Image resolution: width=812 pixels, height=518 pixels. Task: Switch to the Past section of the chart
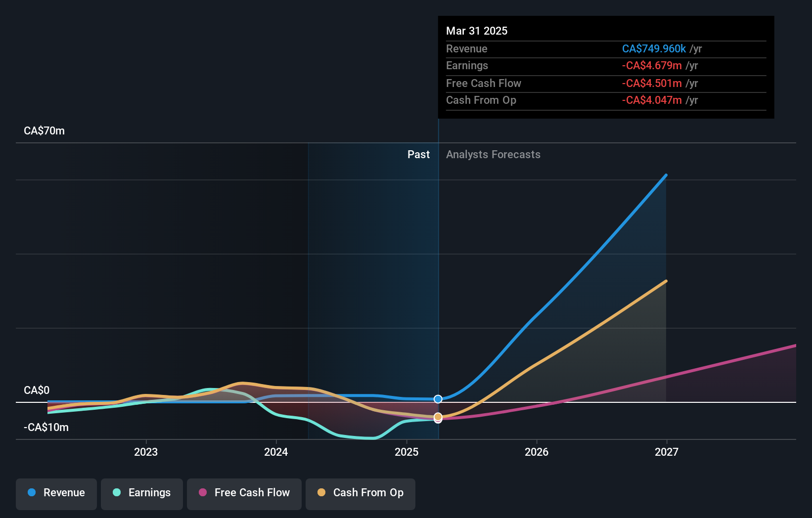coord(418,154)
